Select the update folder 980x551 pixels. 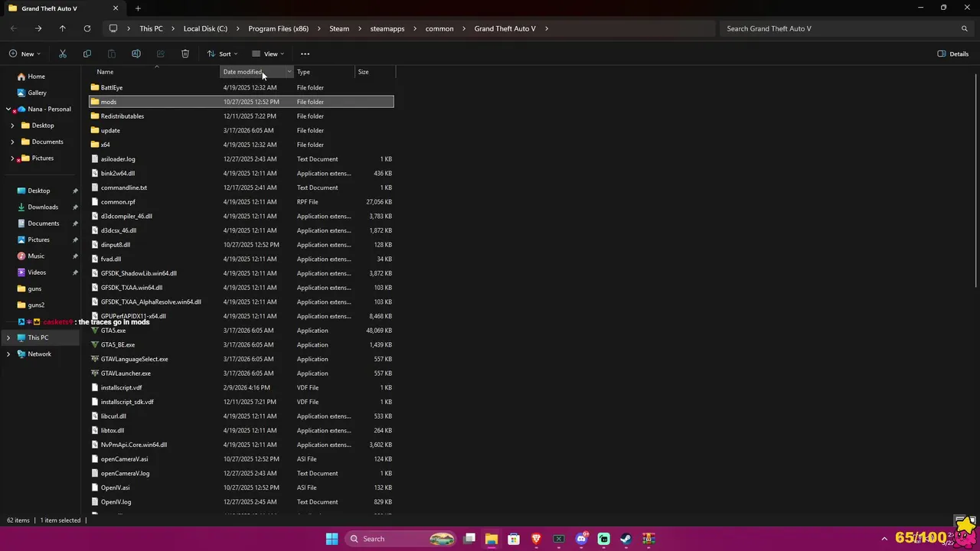[x=241, y=130]
